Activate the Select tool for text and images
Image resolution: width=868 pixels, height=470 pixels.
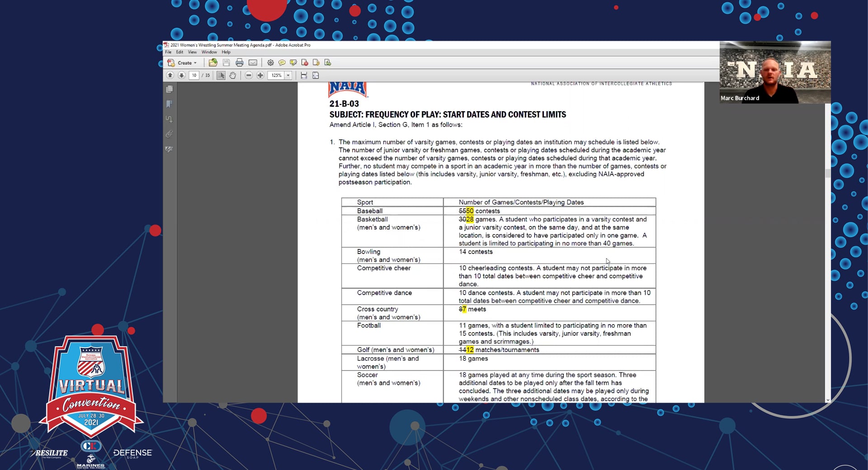pos(221,75)
